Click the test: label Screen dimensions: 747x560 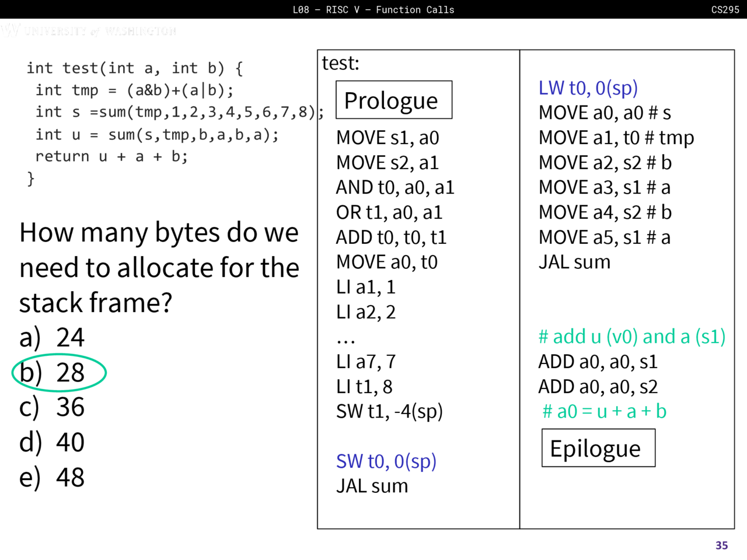(x=341, y=63)
